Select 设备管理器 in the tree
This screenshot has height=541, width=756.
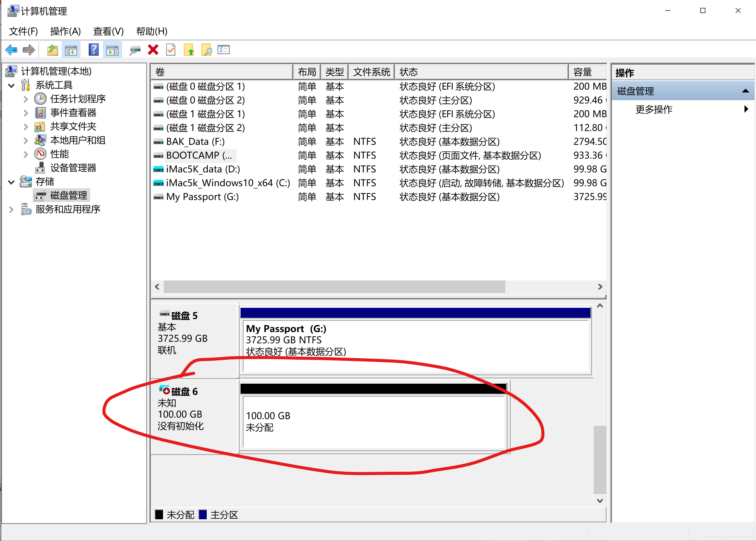pos(73,168)
